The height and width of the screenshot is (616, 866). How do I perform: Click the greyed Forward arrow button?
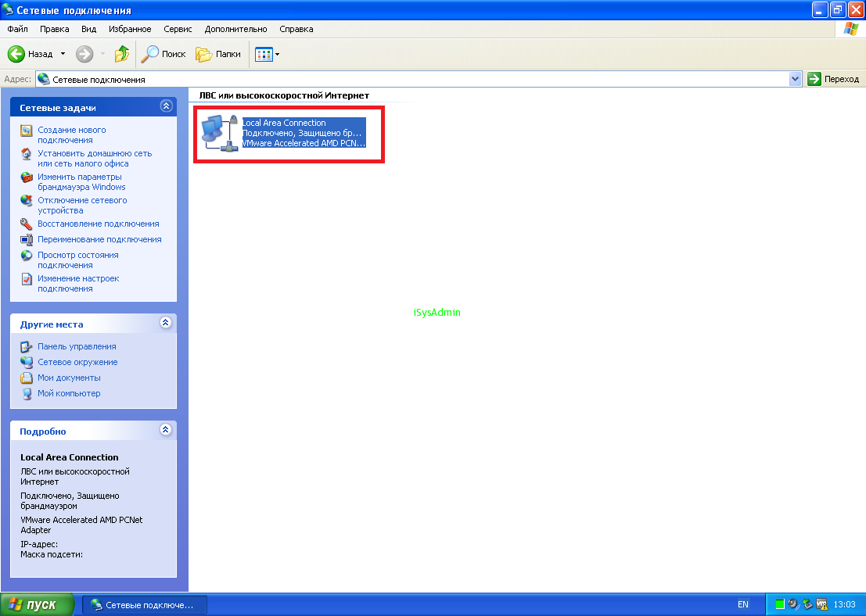pyautogui.click(x=84, y=53)
